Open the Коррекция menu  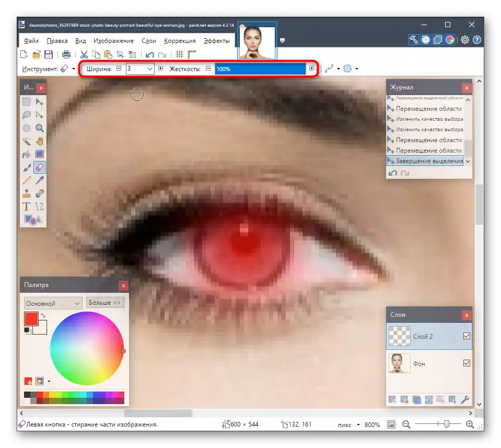[x=180, y=41]
